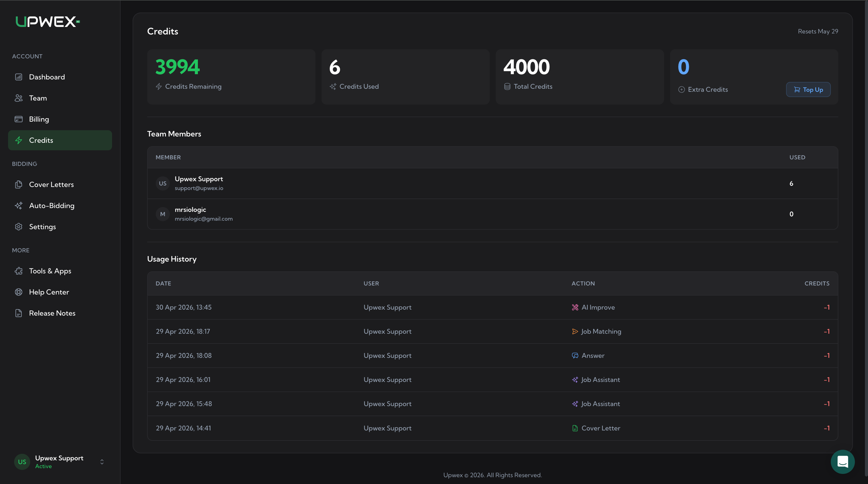Click the Total Credits database icon
Image resolution: width=868 pixels, height=484 pixels.
pyautogui.click(x=507, y=87)
